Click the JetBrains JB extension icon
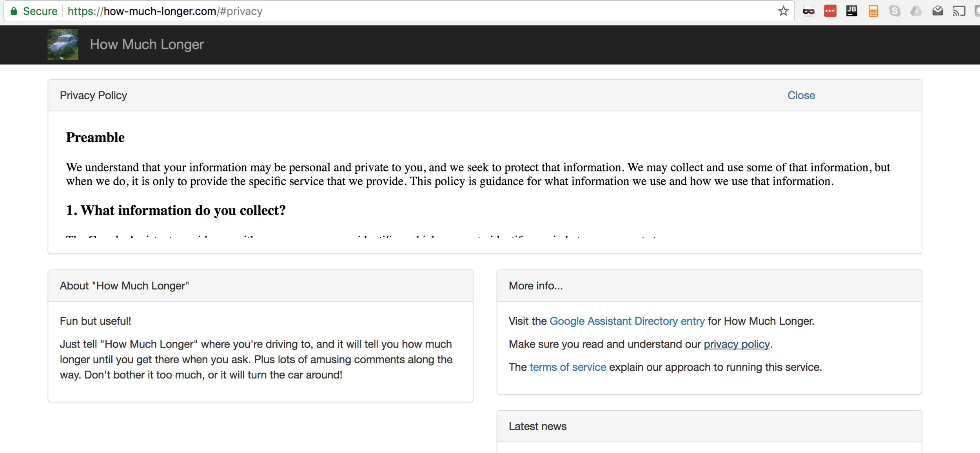980x453 pixels. pos(851,11)
